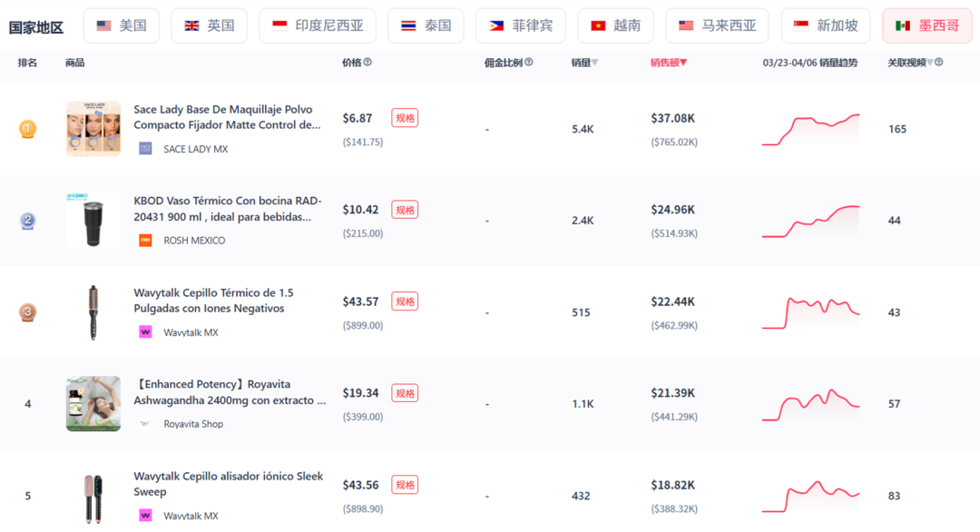Viewport: 980px width, 532px height.
Task: Click the ROSH MEXICO shop logo icon
Action: tap(145, 240)
